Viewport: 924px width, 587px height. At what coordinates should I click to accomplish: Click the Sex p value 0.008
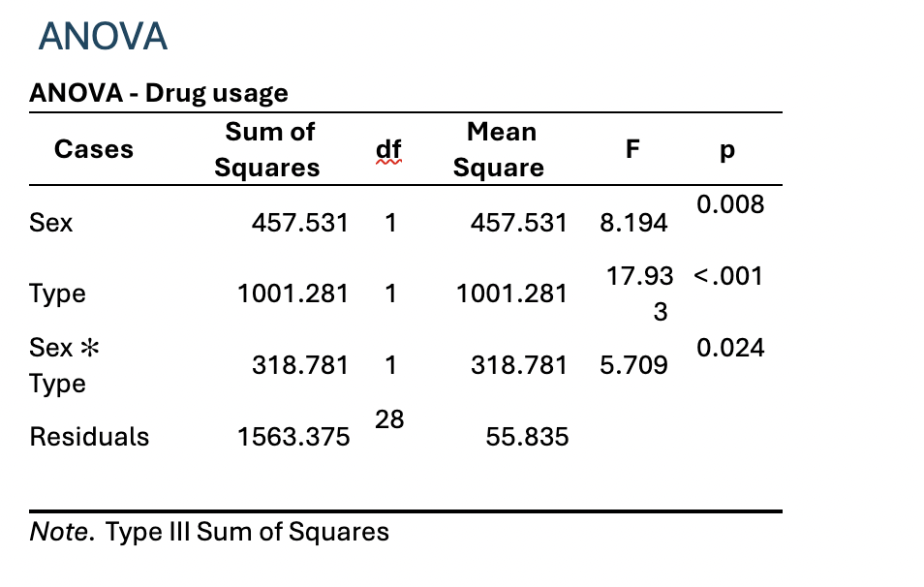730,204
